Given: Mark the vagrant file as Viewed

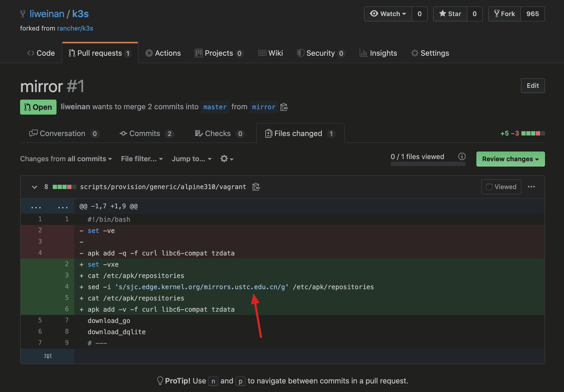Looking at the screenshot, I should pos(501,187).
